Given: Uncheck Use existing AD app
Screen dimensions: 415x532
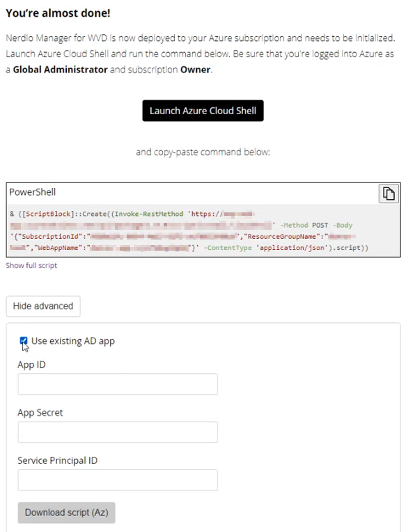Looking at the screenshot, I should tap(24, 341).
